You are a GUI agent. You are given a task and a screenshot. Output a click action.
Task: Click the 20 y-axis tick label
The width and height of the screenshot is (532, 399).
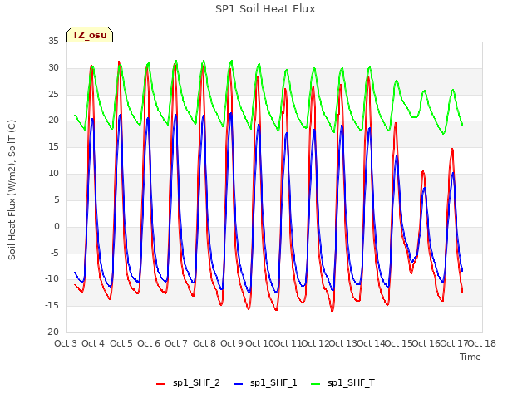point(53,121)
